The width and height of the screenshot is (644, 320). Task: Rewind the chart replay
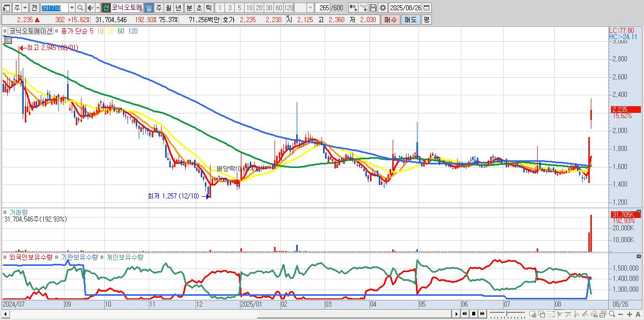pyautogui.click(x=464, y=314)
